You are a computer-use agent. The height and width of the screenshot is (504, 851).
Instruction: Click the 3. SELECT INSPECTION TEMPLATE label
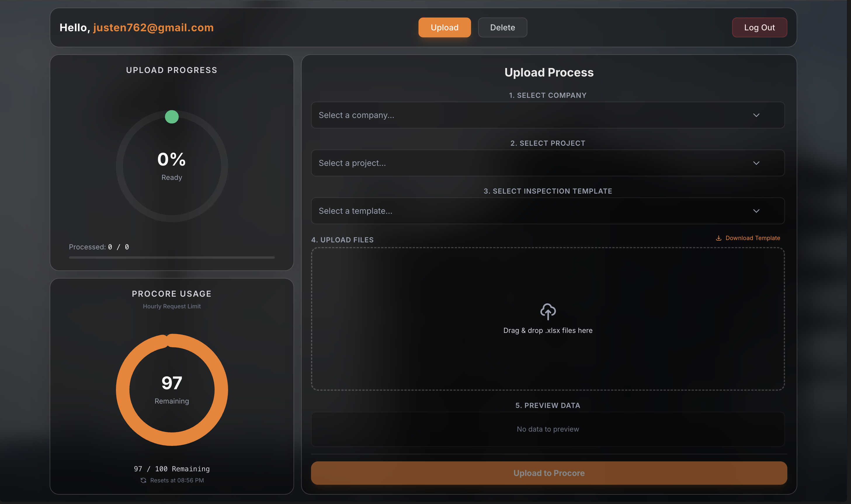point(548,191)
